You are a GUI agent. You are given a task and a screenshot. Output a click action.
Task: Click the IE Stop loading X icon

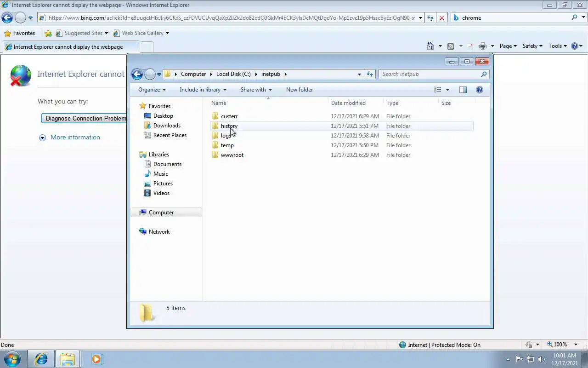pyautogui.click(x=441, y=18)
